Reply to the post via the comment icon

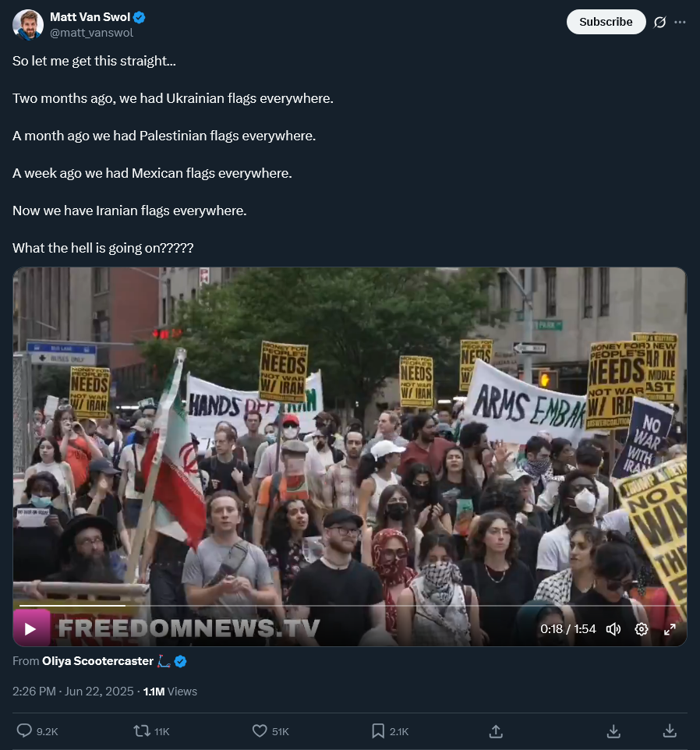[24, 731]
